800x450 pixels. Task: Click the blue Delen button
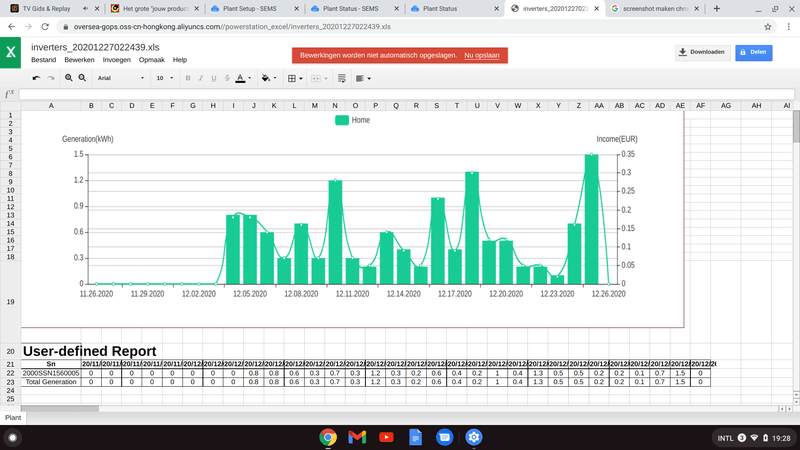click(x=754, y=52)
